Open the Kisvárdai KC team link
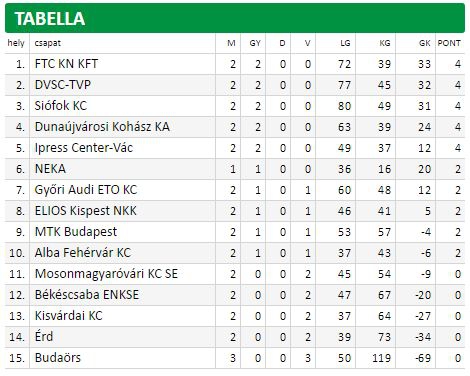Viewport: 470px width, 376px height. coord(68,316)
